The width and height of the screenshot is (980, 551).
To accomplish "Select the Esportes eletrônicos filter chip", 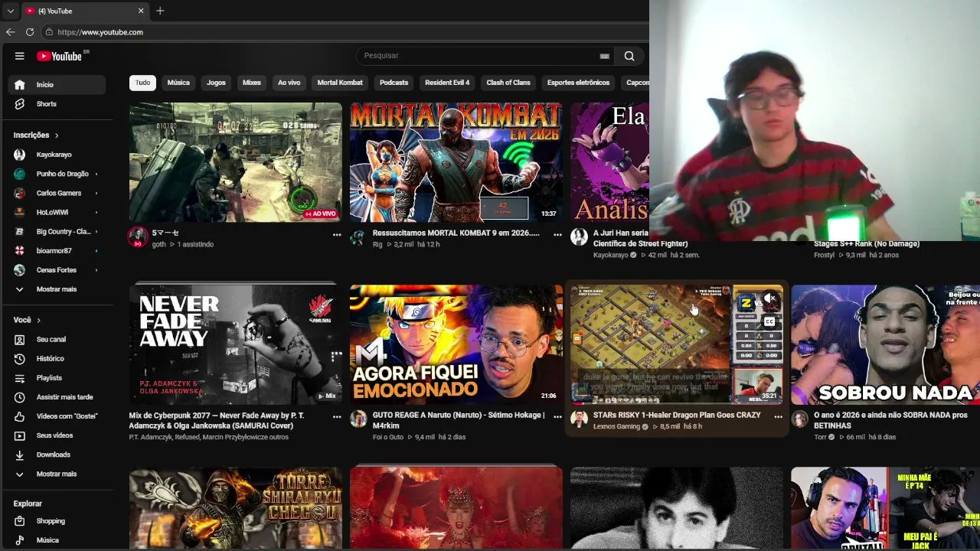I will point(578,83).
